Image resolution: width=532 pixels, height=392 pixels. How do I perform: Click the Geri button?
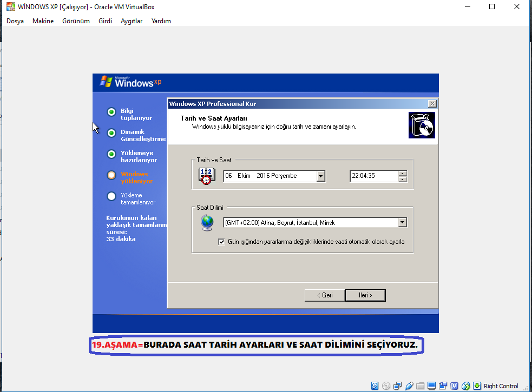tap(325, 295)
